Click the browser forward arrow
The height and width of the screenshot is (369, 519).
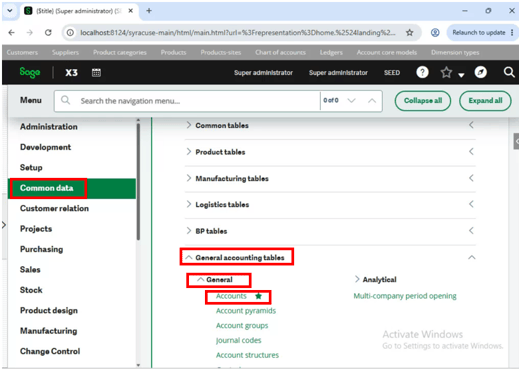click(30, 32)
